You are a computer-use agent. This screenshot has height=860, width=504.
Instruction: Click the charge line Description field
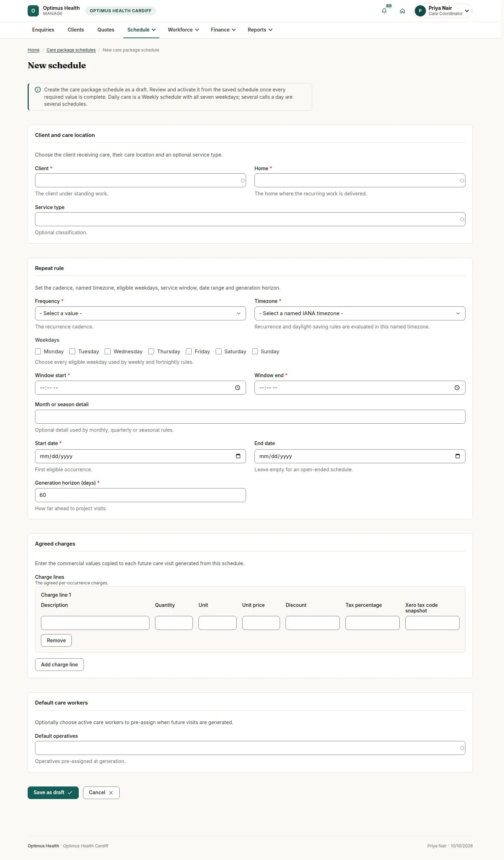pyautogui.click(x=95, y=623)
